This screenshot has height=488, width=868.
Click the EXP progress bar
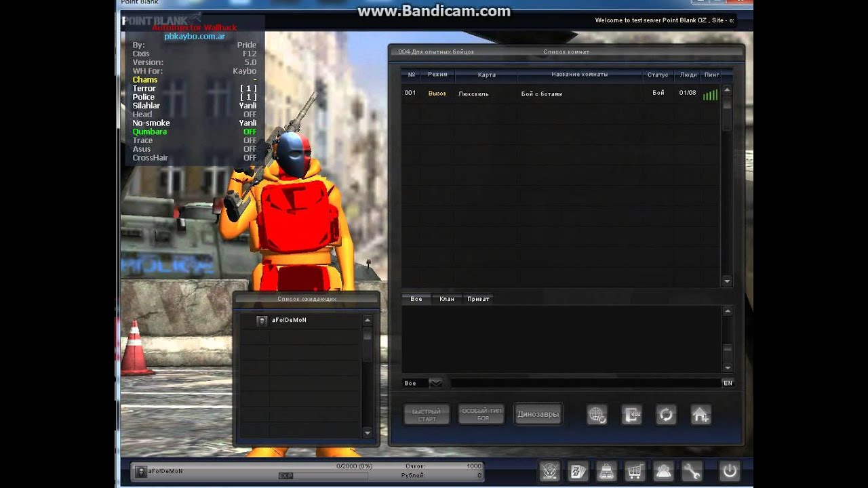coord(323,476)
